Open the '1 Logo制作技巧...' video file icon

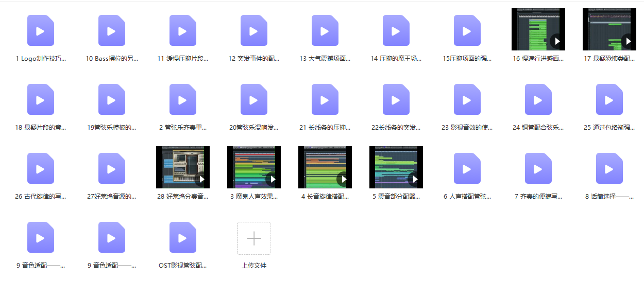click(41, 30)
